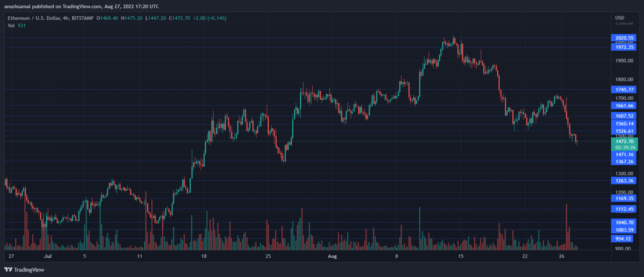Click the 1972.35 price level label
Viewport: 644px width, 277px height.
coord(624,47)
